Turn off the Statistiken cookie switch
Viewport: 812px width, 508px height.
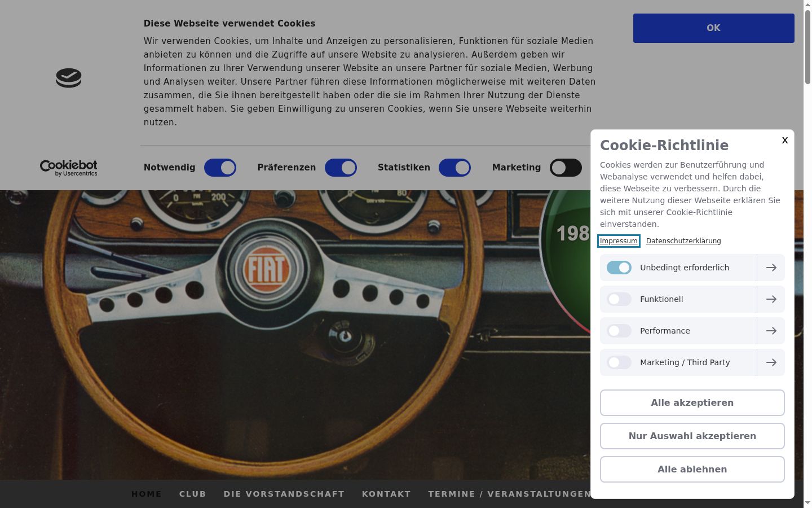click(x=454, y=168)
